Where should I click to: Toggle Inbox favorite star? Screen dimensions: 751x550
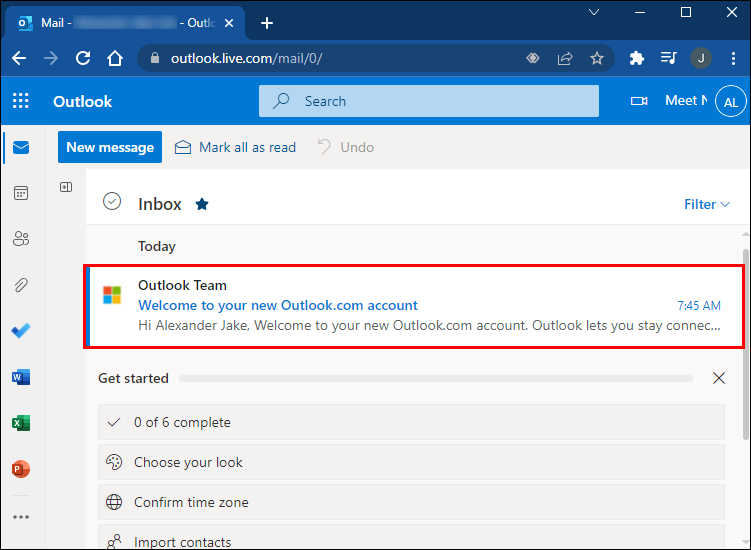click(202, 204)
